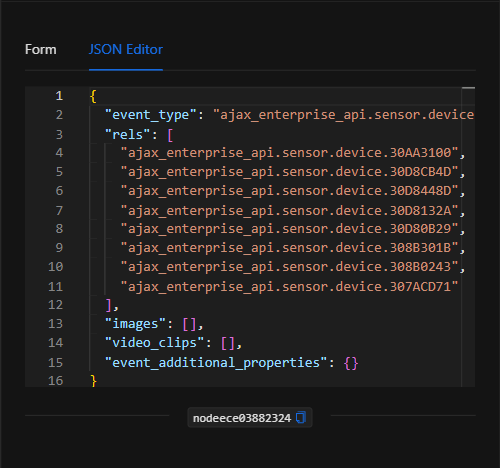This screenshot has height=468, width=500.
Task: Click line number 1 in the gutter
Action: (x=59, y=96)
